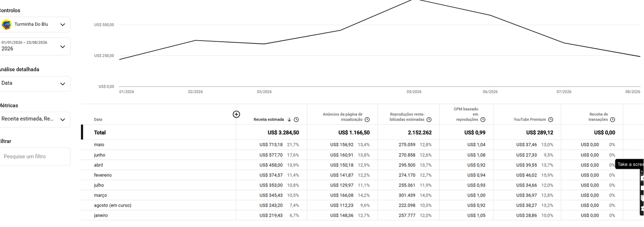Open the Métricas selection dropdown
This screenshot has height=227, width=644.
pos(35,119)
